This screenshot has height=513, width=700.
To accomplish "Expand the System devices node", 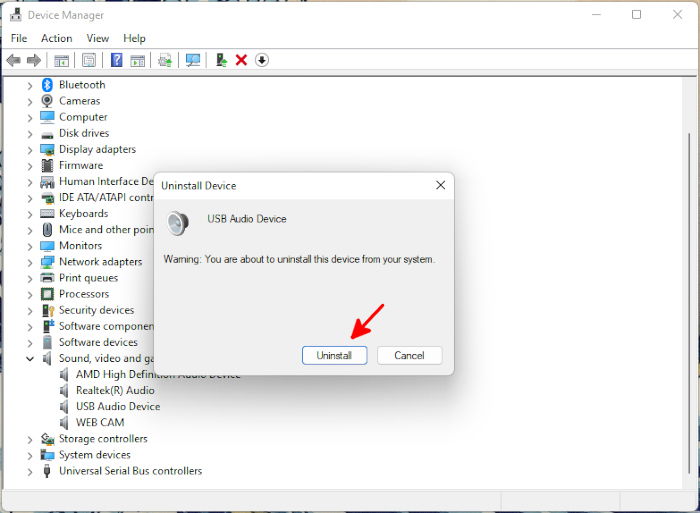I will point(30,455).
